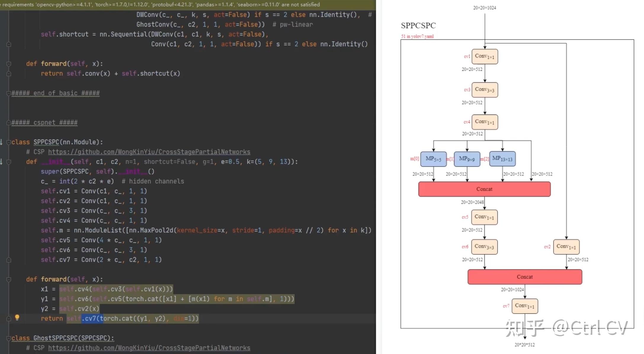The height and width of the screenshot is (354, 644).
Task: Place cursor on 'self.cv6 = Conv(c_, c_, 3, 1)' line
Action: click(x=94, y=250)
